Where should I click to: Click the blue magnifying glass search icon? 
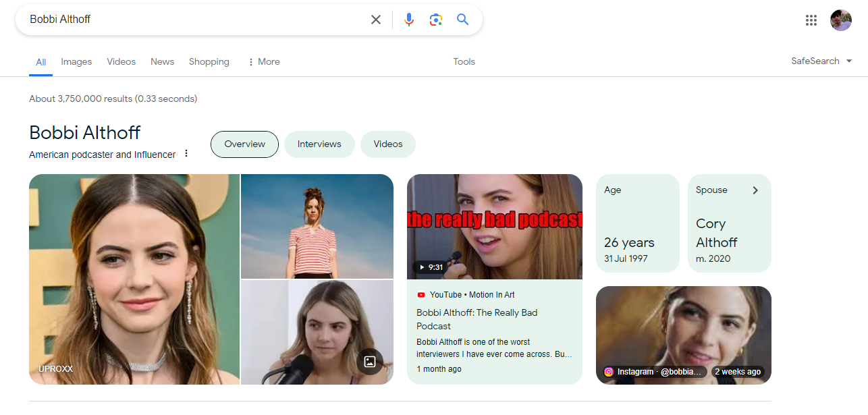[x=462, y=20]
